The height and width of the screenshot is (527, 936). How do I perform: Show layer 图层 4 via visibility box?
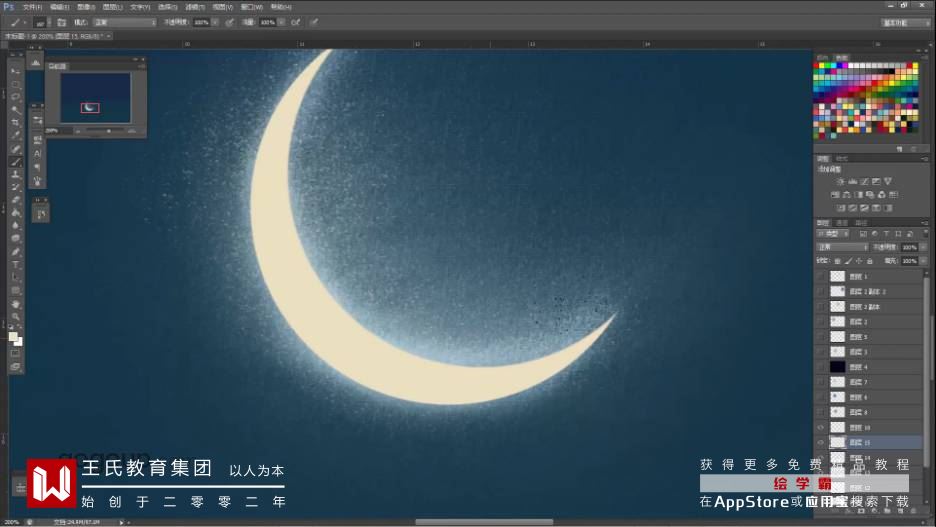click(x=821, y=367)
